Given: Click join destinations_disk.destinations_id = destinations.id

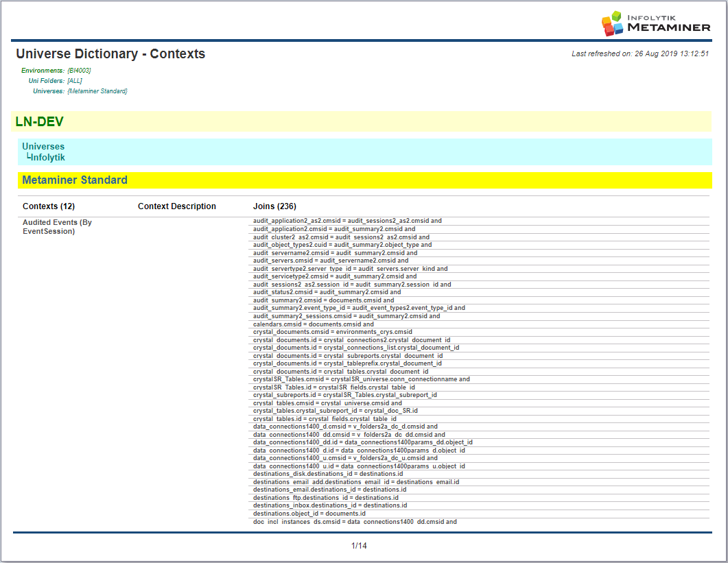Looking at the screenshot, I should pyautogui.click(x=328, y=474).
